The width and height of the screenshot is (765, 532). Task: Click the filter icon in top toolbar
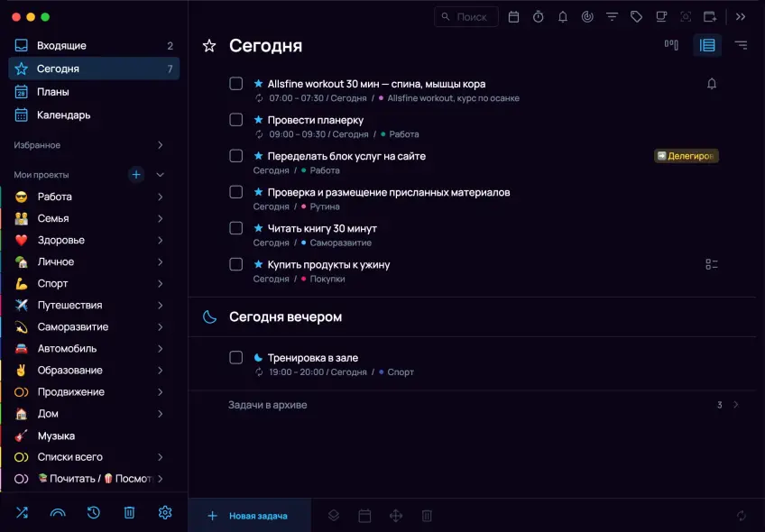(x=613, y=17)
